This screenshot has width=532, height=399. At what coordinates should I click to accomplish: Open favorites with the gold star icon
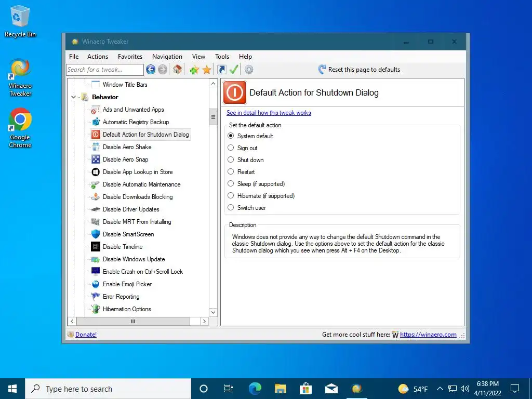coord(207,70)
